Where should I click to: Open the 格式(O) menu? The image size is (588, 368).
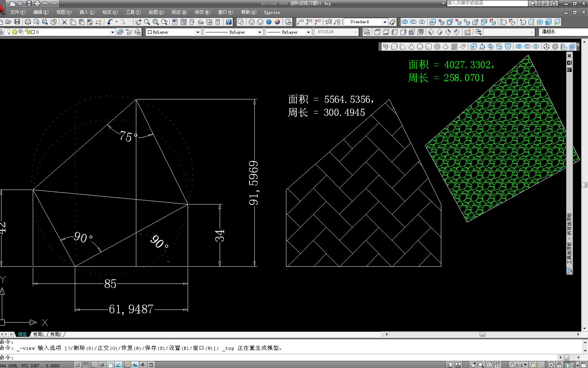point(110,12)
